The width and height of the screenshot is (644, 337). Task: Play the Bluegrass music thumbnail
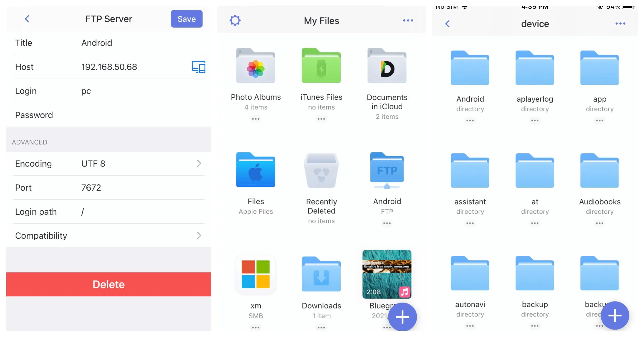click(387, 274)
